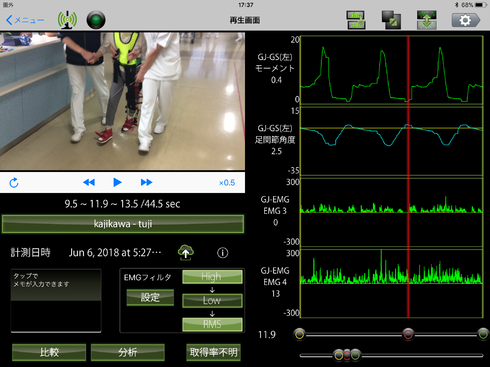490x367 pixels.
Task: Tap the 11.9 time value beside slider
Action: (267, 335)
